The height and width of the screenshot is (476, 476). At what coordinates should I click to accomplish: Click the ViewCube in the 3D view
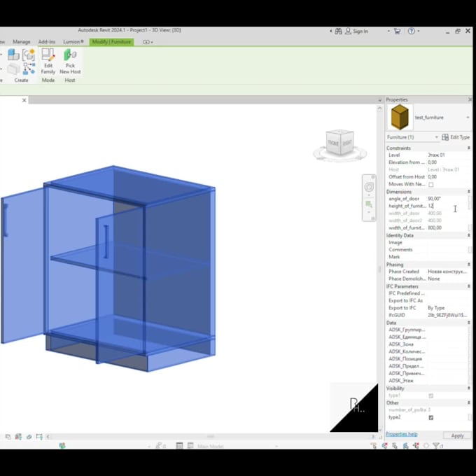click(x=340, y=143)
